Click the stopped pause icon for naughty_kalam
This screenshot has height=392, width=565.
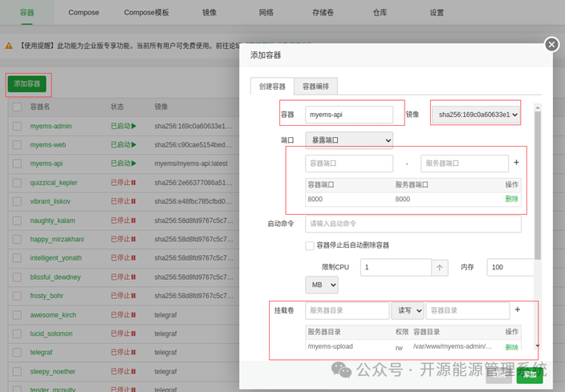pyautogui.click(x=134, y=220)
